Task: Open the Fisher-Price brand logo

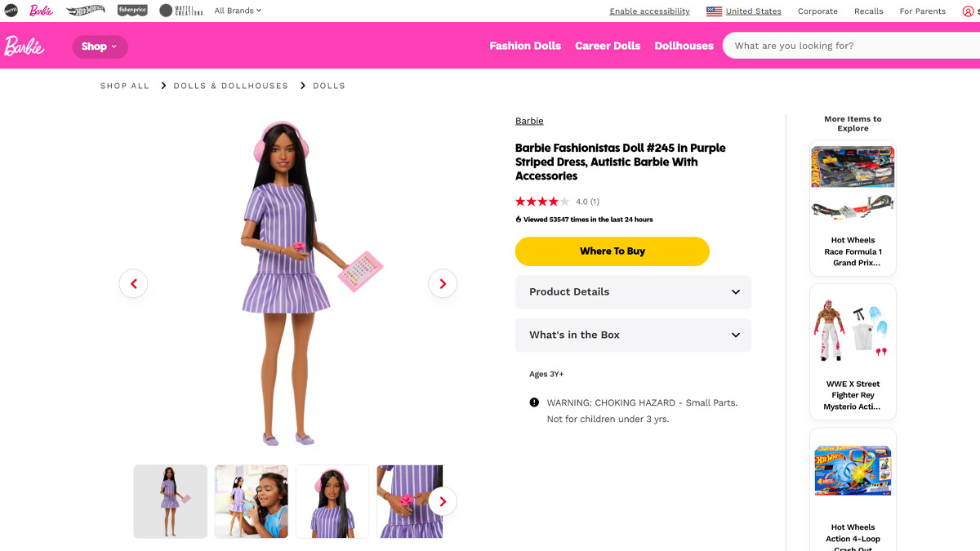Action: pos(132,11)
